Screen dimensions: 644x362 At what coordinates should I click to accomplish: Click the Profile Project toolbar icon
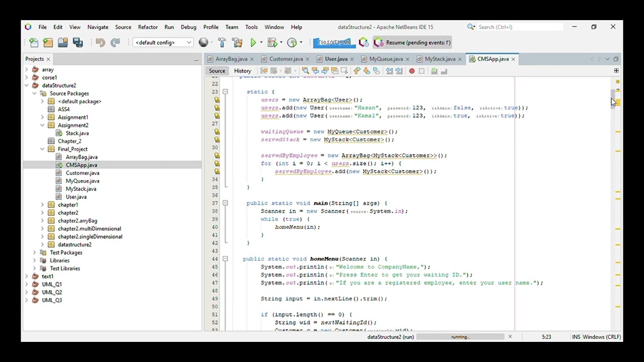(x=292, y=43)
